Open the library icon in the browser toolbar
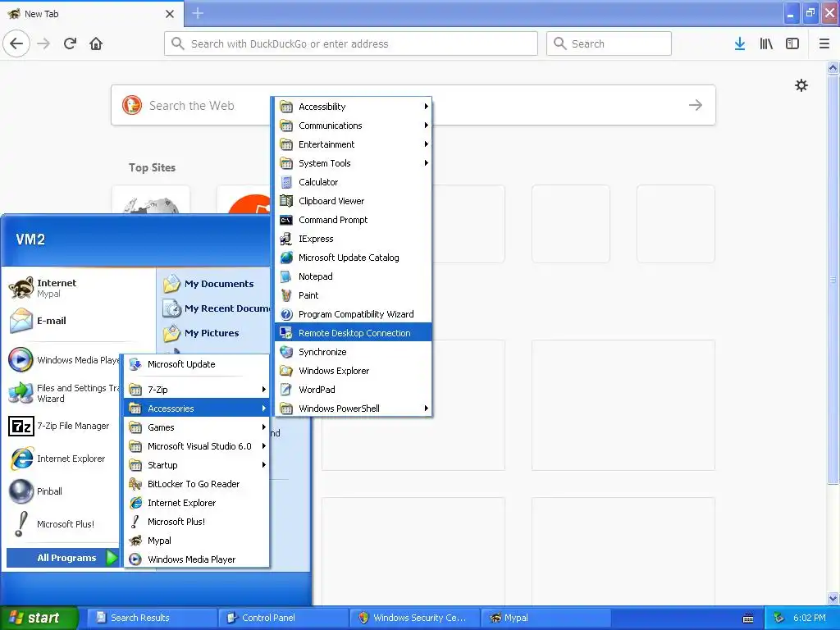This screenshot has width=840, height=630. (x=766, y=43)
